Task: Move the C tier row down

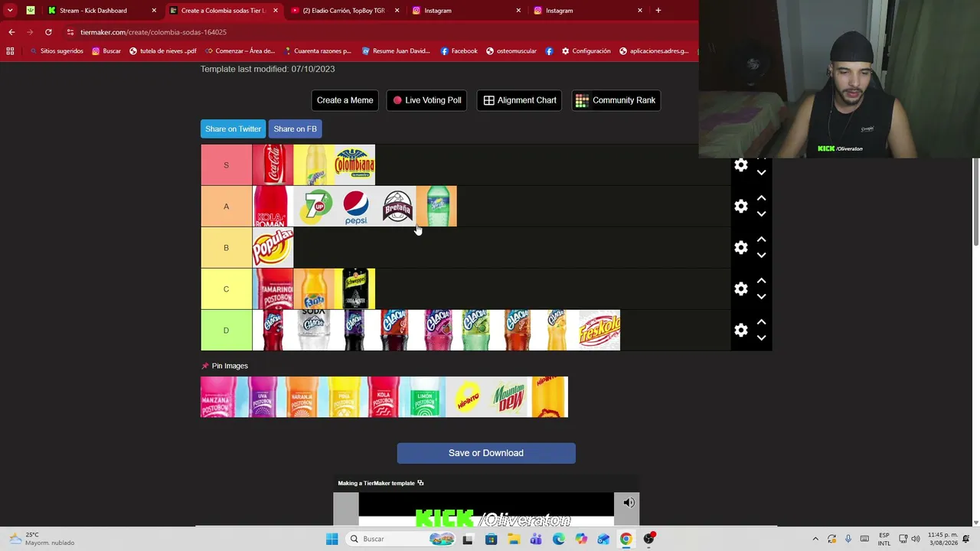Action: tap(761, 297)
